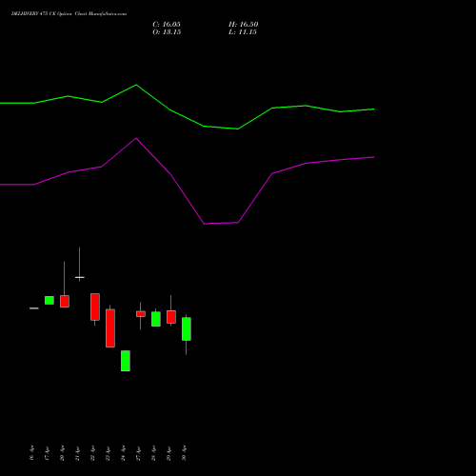Select the low value 'L: 11.15'

point(243,32)
